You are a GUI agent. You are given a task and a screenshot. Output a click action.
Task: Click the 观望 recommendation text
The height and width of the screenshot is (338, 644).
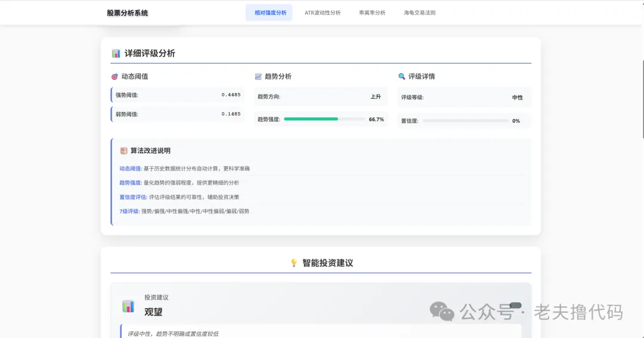tap(153, 312)
